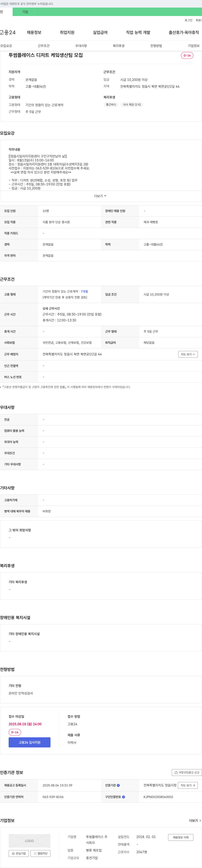Jump to 복리후생 section tab
Image resolution: width=202 pixels, height=868 pixels.
119,46
